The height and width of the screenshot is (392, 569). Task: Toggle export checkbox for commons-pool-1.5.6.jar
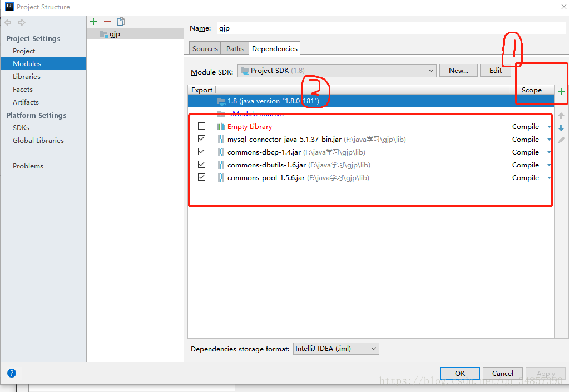coord(202,177)
